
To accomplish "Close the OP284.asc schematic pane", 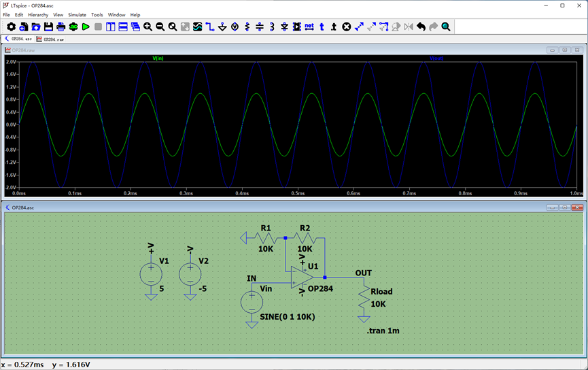I will point(577,207).
